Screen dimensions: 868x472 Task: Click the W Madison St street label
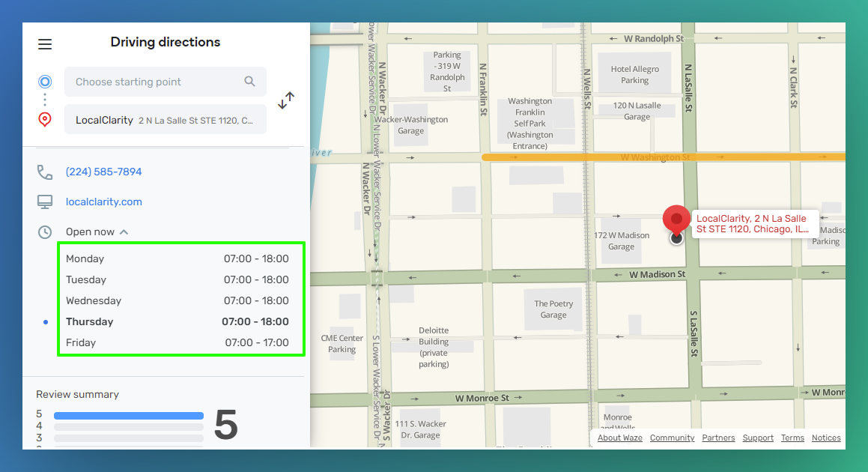point(657,274)
